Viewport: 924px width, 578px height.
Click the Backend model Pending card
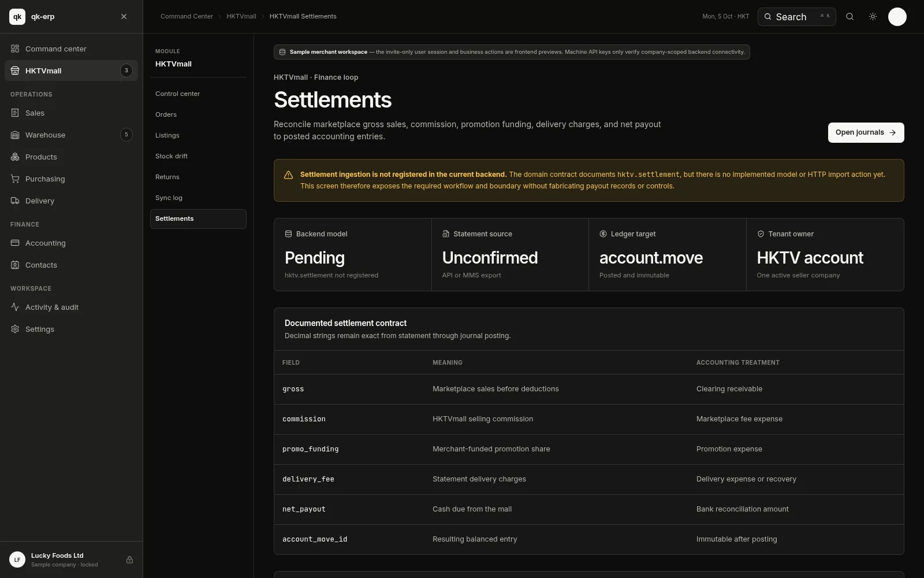pos(353,254)
